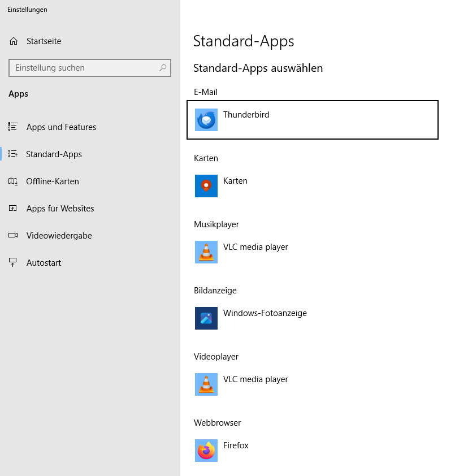Change default Karten app
468x476 pixels.
point(313,186)
